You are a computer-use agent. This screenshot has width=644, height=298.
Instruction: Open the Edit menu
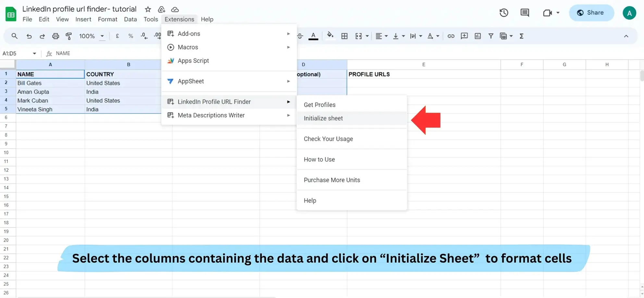pyautogui.click(x=44, y=19)
